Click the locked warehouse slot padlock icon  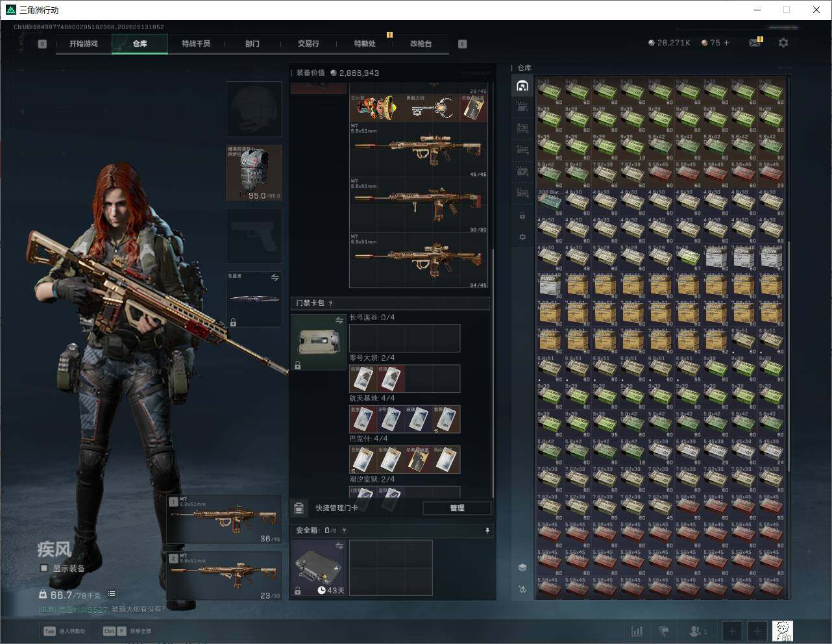[522, 215]
